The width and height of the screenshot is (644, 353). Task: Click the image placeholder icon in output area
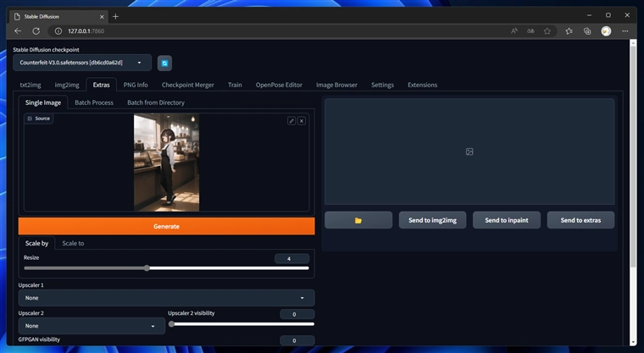(x=469, y=152)
